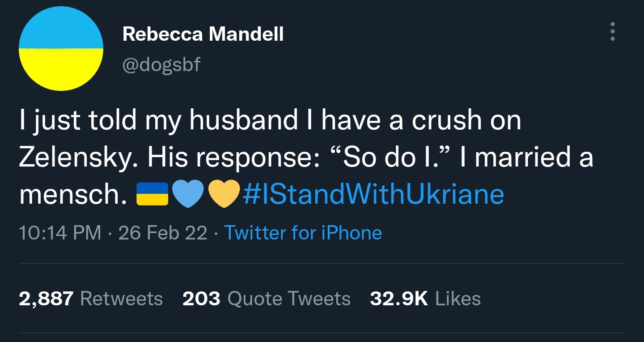Click the blue heart emoji

coord(188,194)
